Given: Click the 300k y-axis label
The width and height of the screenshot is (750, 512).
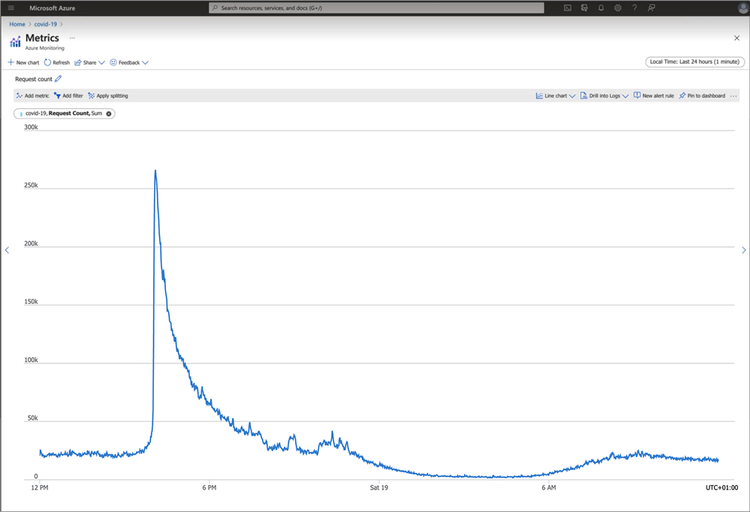Looking at the screenshot, I should tap(31, 127).
